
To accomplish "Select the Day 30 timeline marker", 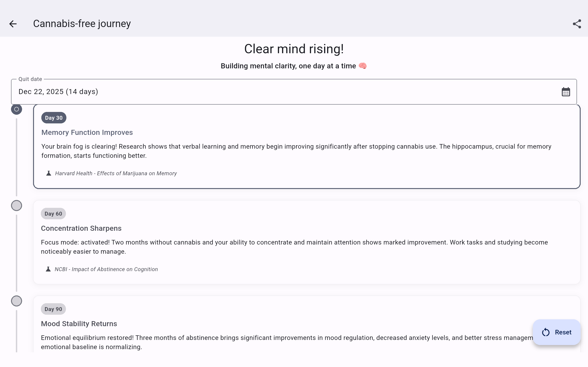I will pos(17,109).
